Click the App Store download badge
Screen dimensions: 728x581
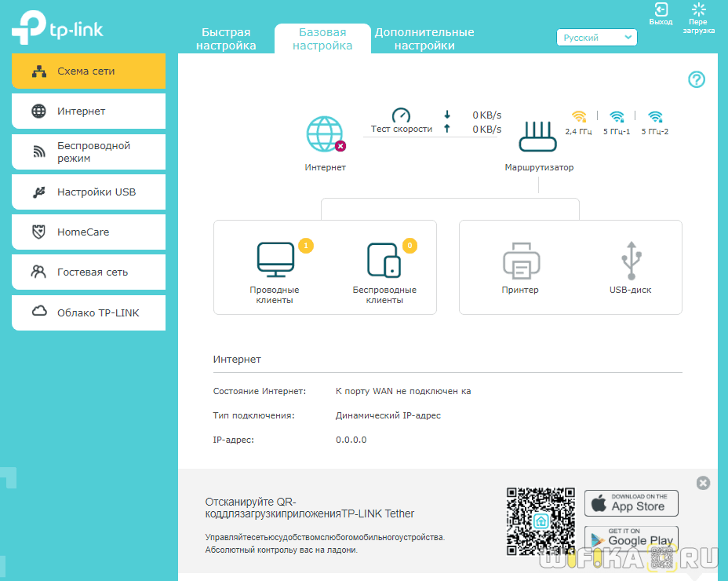(631, 503)
